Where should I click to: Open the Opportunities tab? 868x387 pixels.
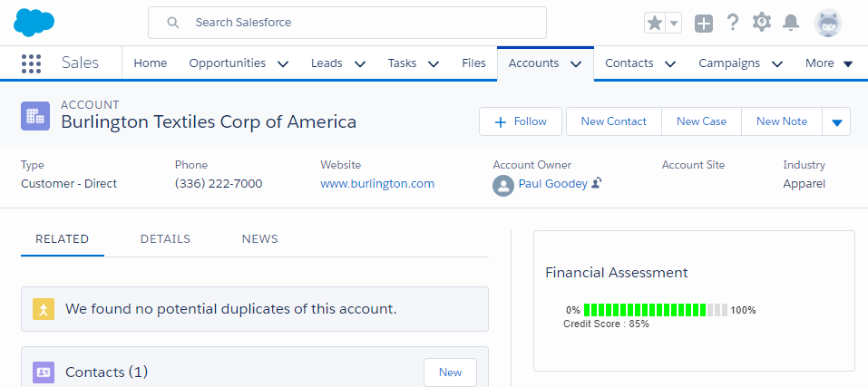pyautogui.click(x=228, y=63)
